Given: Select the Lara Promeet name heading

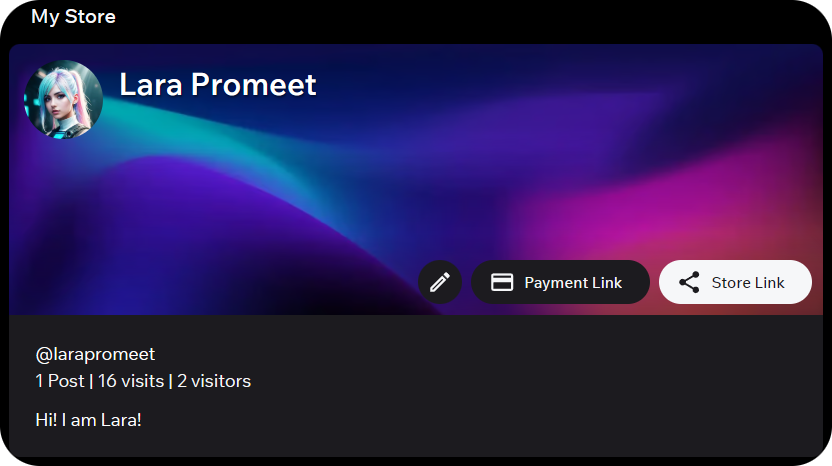Looking at the screenshot, I should [218, 85].
